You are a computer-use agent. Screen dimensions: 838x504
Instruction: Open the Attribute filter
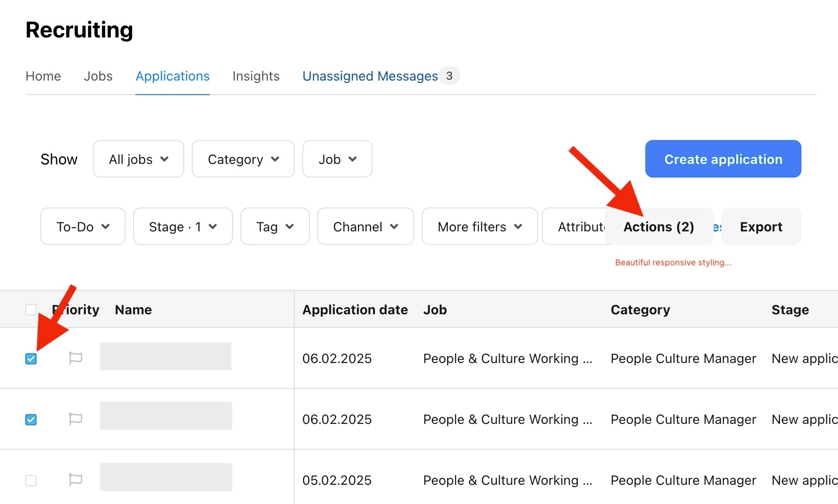click(574, 227)
